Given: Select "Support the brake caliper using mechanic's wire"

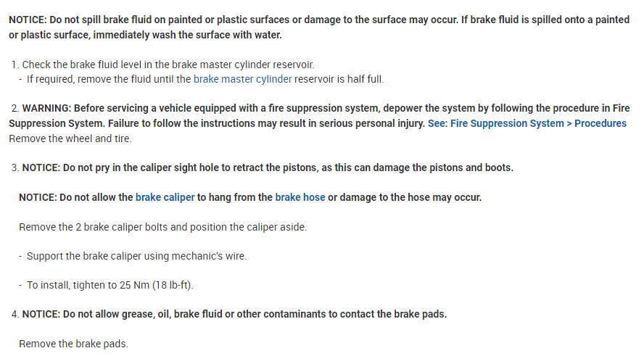Looking at the screenshot, I should click(136, 256).
